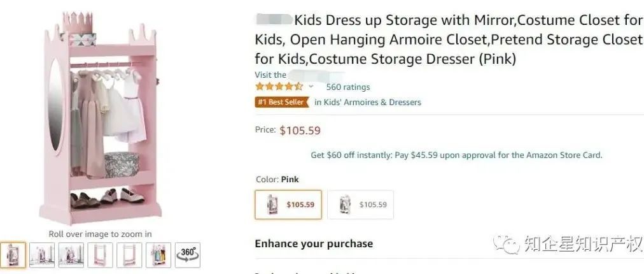Open the 360° product view
Viewport: 644px width, 274px height.
(188, 255)
